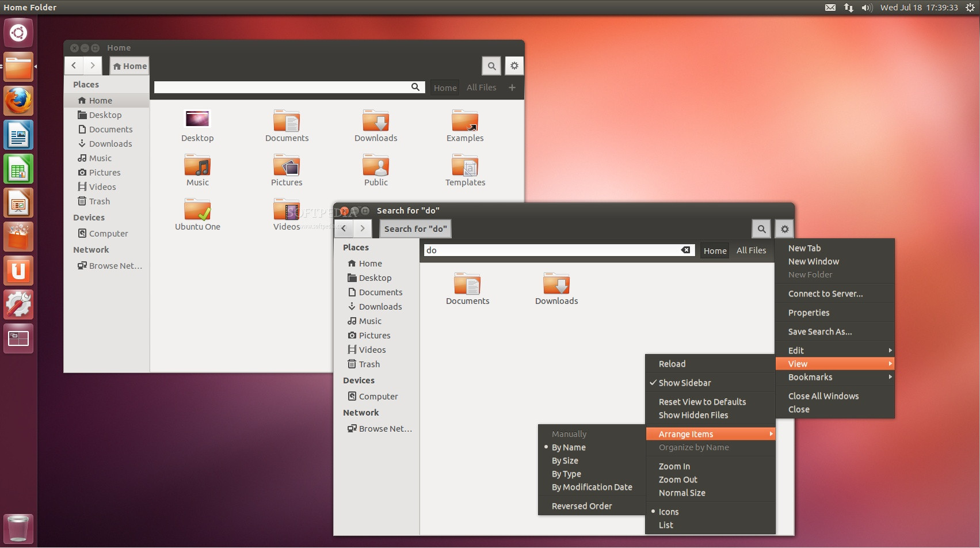Switch the view mode to List
The width and height of the screenshot is (980, 548).
(x=666, y=524)
